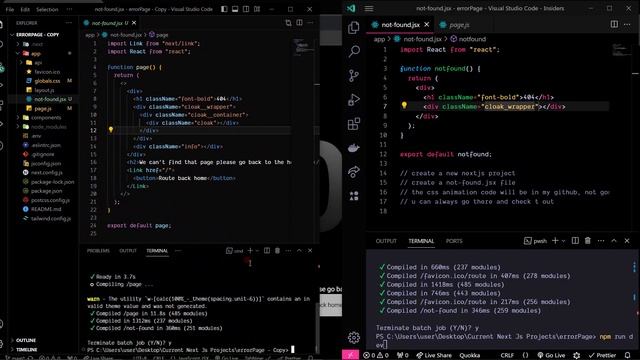Open new terminal dropdown arrow in Insiders panel
This screenshot has height=360, width=640.
[563, 241]
